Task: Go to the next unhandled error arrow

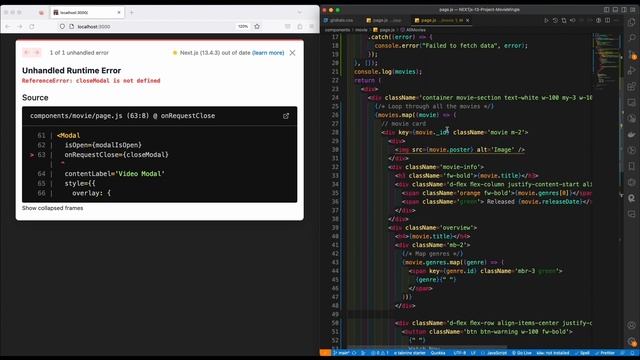Action: [37, 52]
